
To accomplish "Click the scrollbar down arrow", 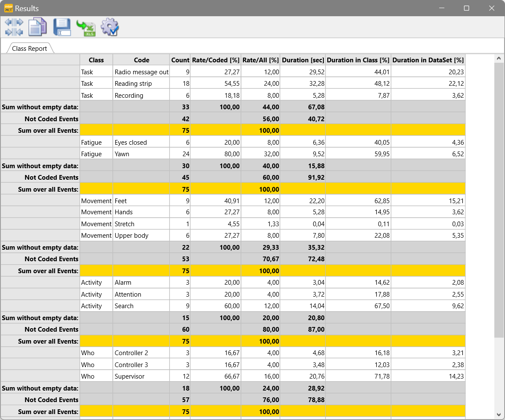I will point(499,414).
